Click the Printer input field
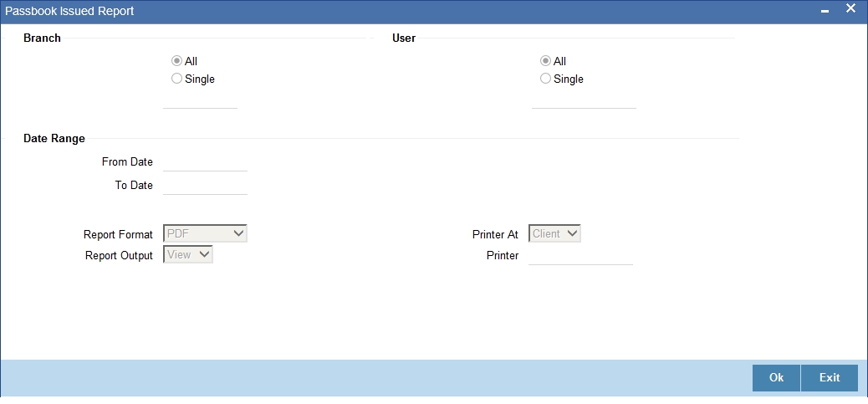This screenshot has height=404, width=868. pyautogui.click(x=580, y=256)
